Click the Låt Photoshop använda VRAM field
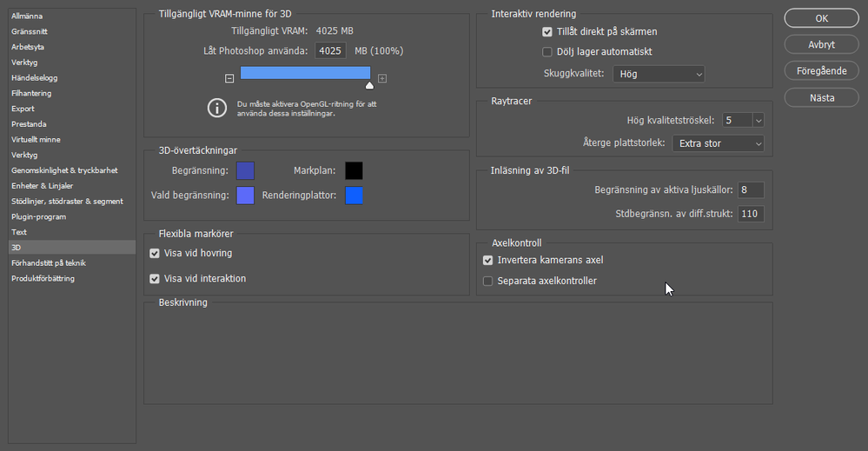Viewport: 868px width, 451px height. (330, 51)
